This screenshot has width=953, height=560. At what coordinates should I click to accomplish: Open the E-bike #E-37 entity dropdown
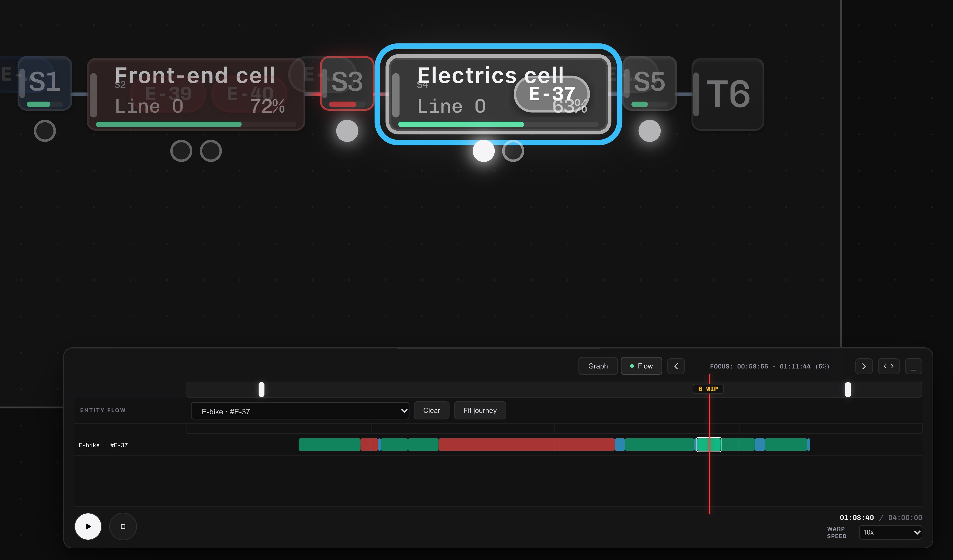pos(300,411)
